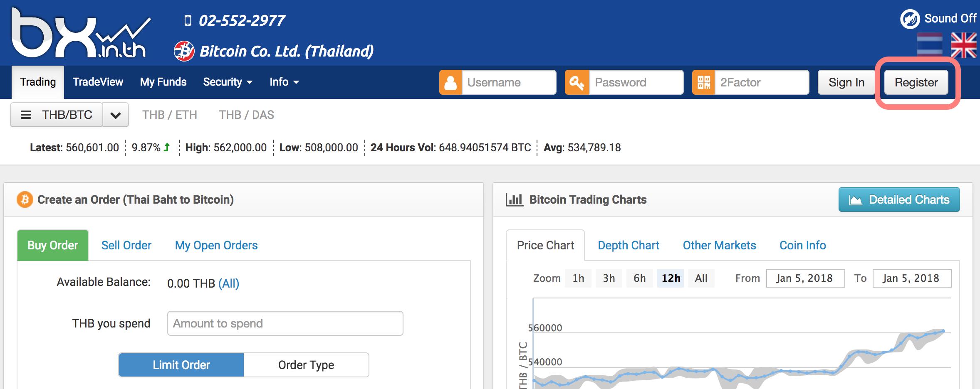
Task: Click the 24 Hours Vol value
Action: [485, 148]
